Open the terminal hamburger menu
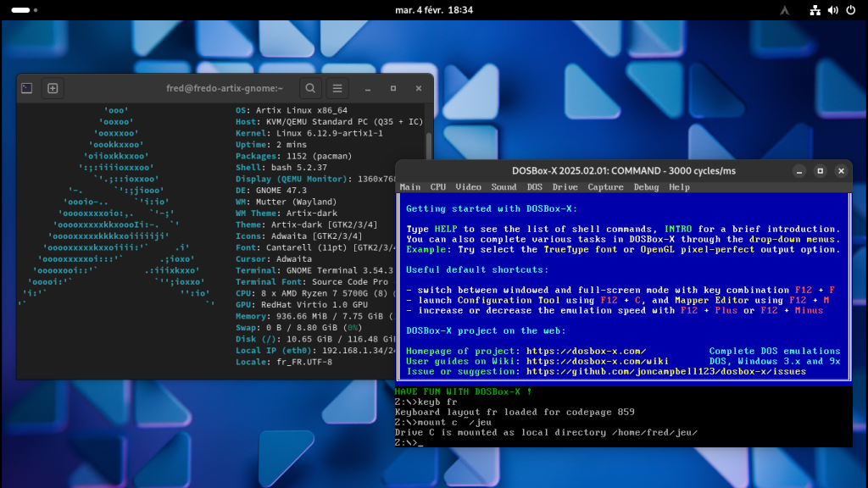868x488 pixels. click(337, 88)
